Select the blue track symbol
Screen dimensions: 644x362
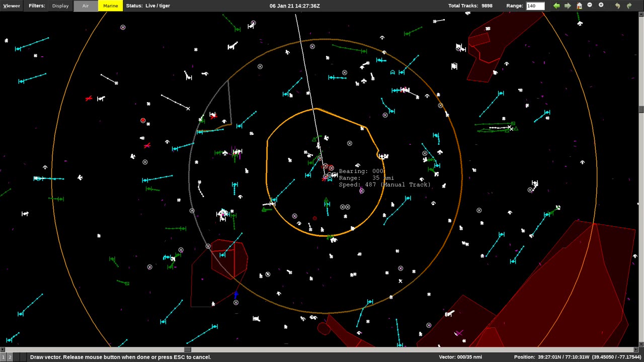tap(235, 294)
